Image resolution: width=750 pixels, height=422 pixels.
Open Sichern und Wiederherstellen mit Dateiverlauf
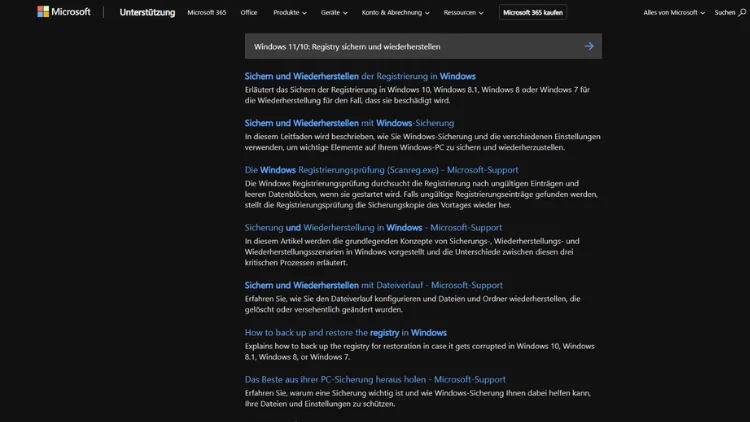coord(374,285)
